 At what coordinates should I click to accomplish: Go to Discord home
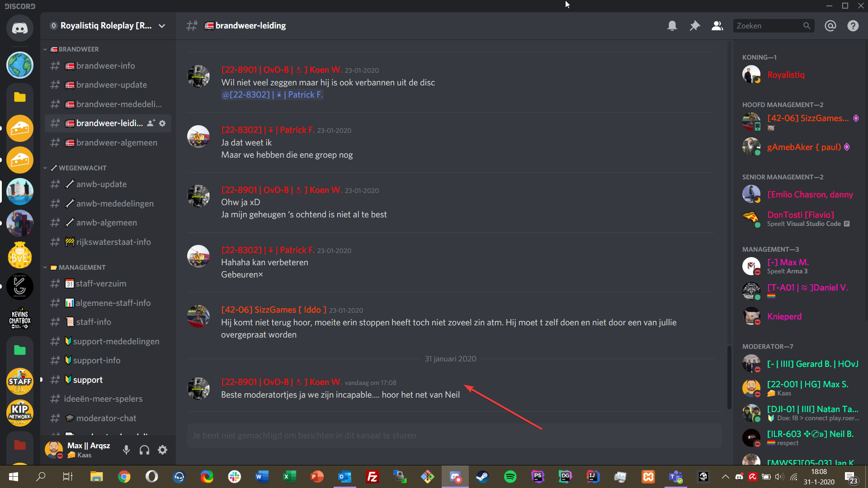click(x=19, y=28)
